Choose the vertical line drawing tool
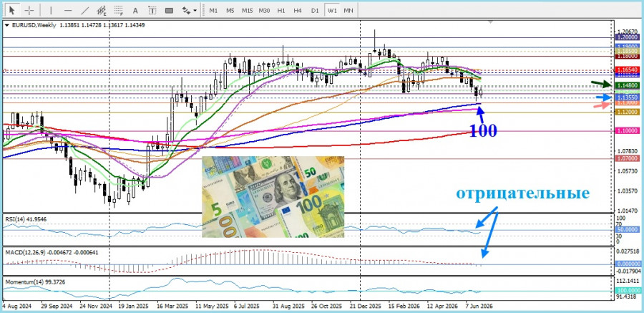Screen dimensions: 644x313 click(x=51, y=10)
